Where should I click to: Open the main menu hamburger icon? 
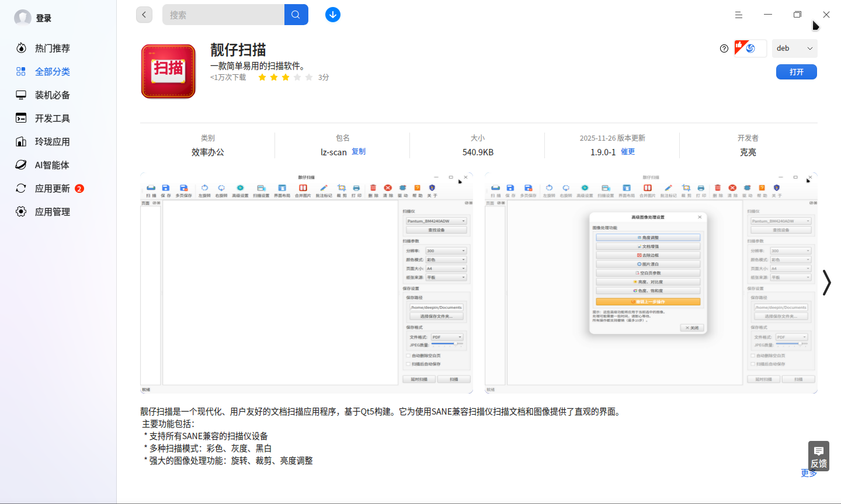739,15
